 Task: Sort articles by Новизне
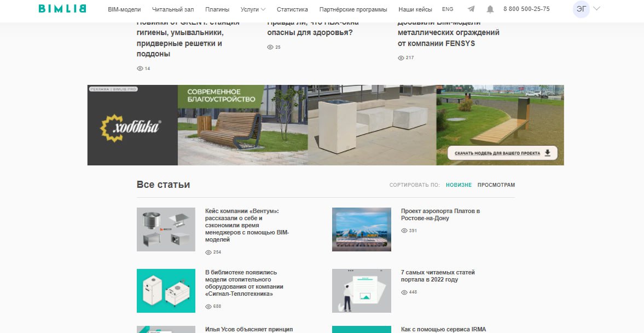459,185
